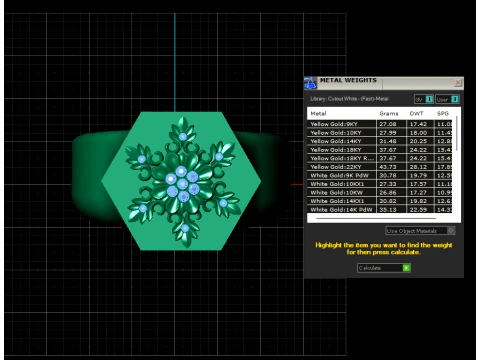480x360 pixels.
Task: Click the SPG column header
Action: pos(443,114)
